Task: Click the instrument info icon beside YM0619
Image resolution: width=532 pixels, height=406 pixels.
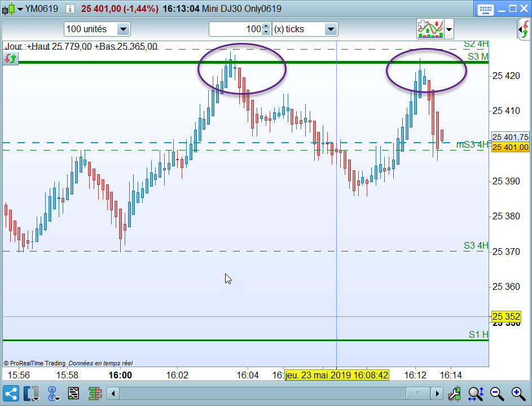Action: click(x=70, y=9)
